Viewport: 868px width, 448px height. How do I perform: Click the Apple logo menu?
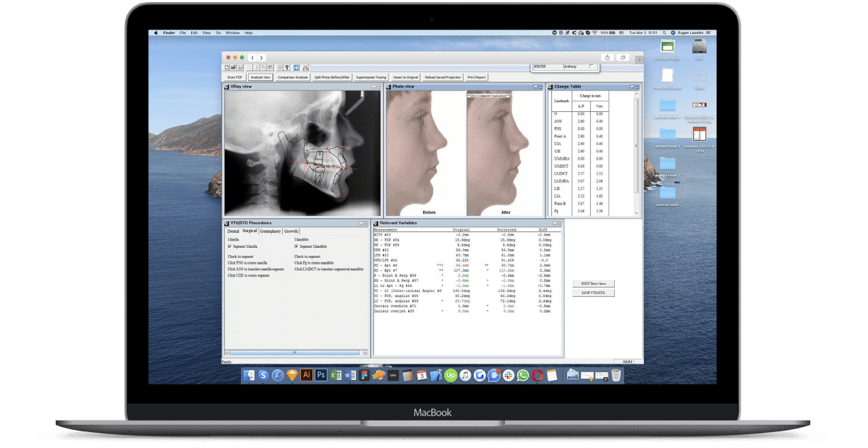click(x=156, y=33)
